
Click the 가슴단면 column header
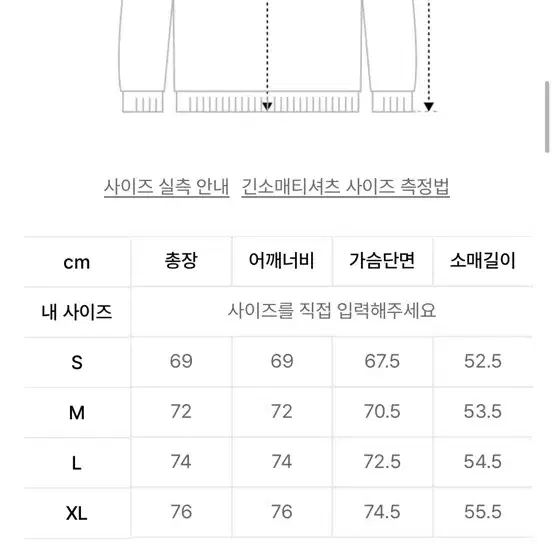382,261
